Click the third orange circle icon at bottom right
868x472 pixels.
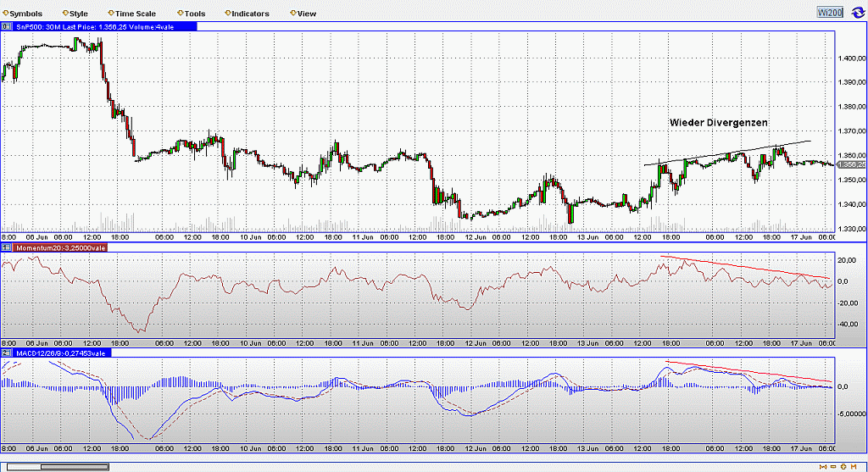point(843,467)
